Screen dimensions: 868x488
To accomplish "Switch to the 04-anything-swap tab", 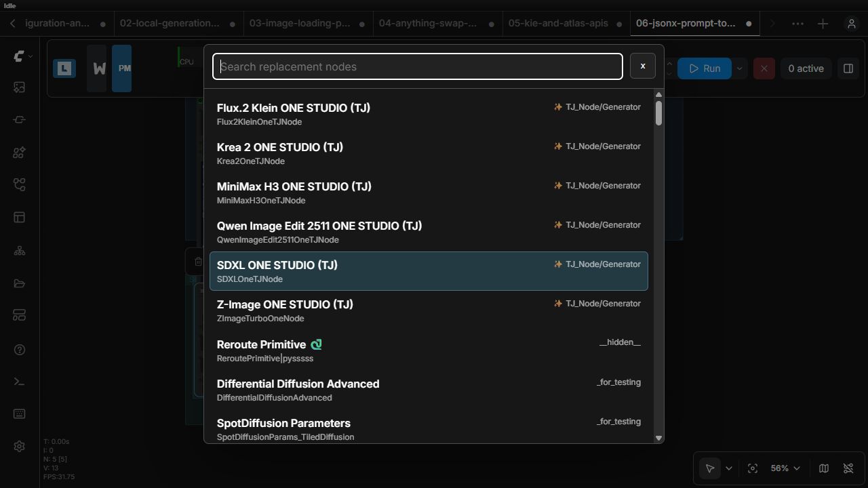I will click(437, 23).
